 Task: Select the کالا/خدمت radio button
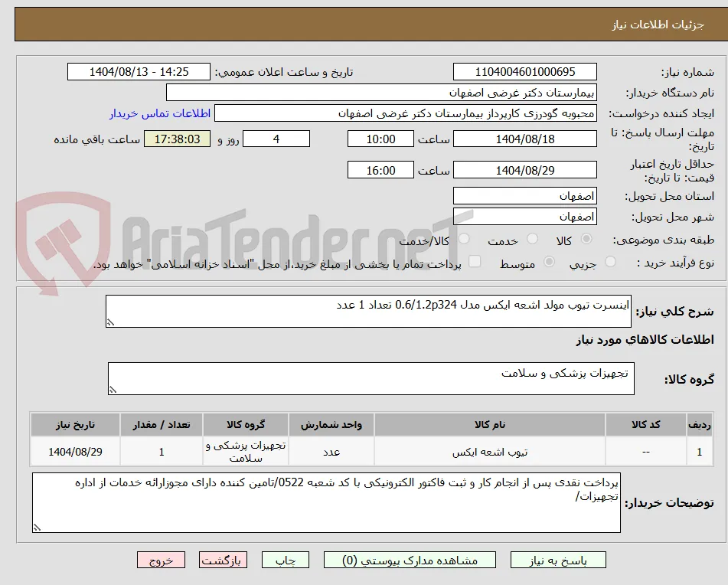point(464,239)
